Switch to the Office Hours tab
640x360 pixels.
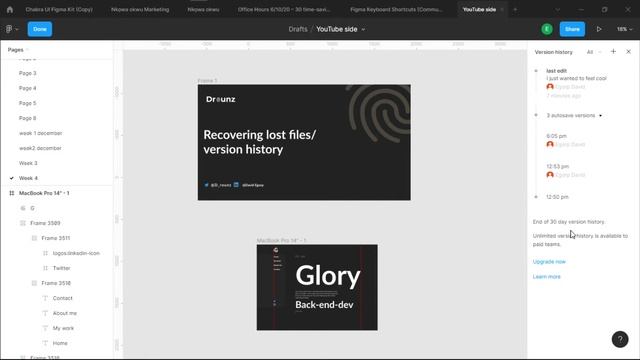284,9
